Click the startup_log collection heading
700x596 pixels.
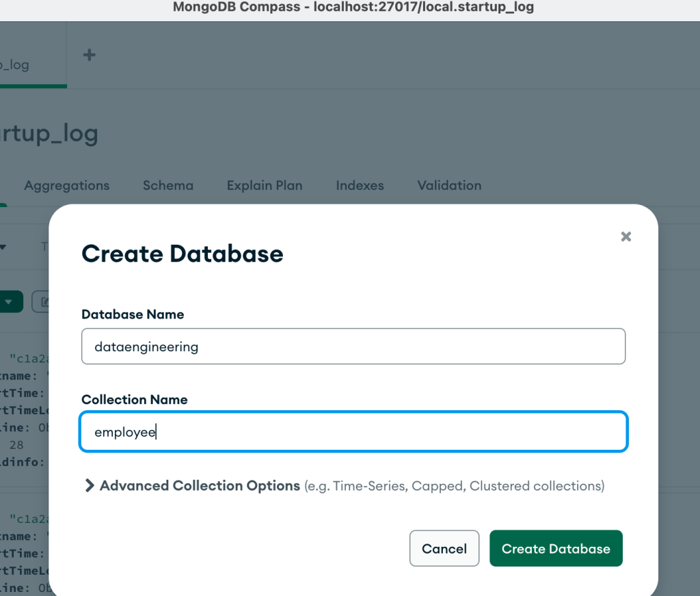coord(49,133)
